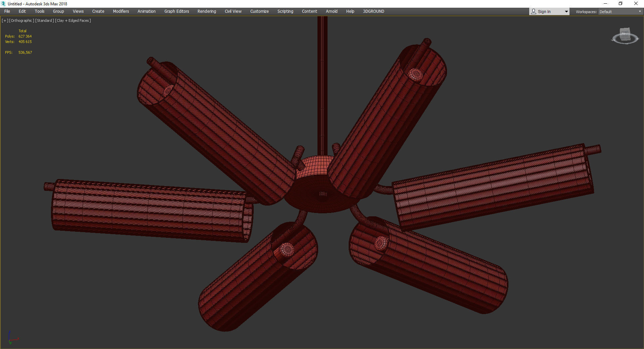This screenshot has width=644, height=349.
Task: Open the Create menu
Action: coord(98,11)
